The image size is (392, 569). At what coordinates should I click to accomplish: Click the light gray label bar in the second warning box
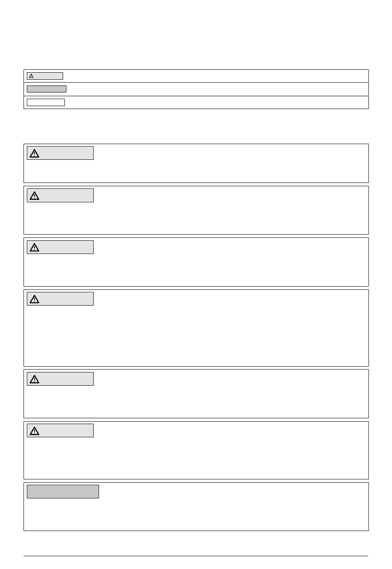point(60,195)
